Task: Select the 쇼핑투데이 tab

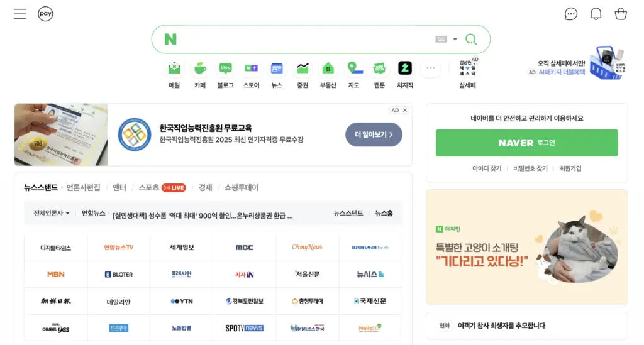Action: tap(241, 187)
